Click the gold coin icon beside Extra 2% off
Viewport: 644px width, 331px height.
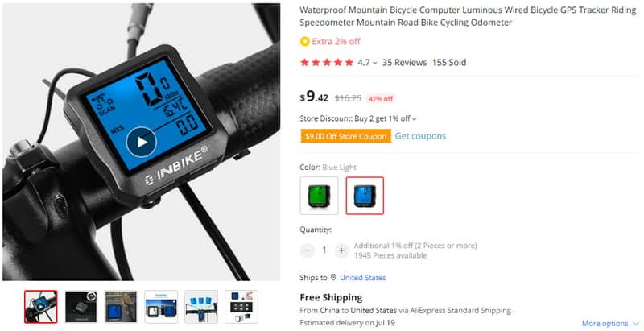tap(304, 42)
